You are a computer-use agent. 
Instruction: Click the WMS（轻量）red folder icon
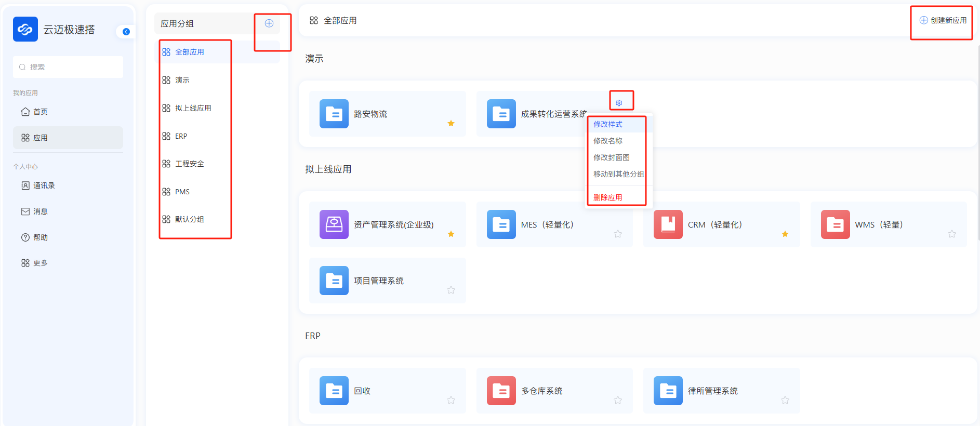point(835,224)
